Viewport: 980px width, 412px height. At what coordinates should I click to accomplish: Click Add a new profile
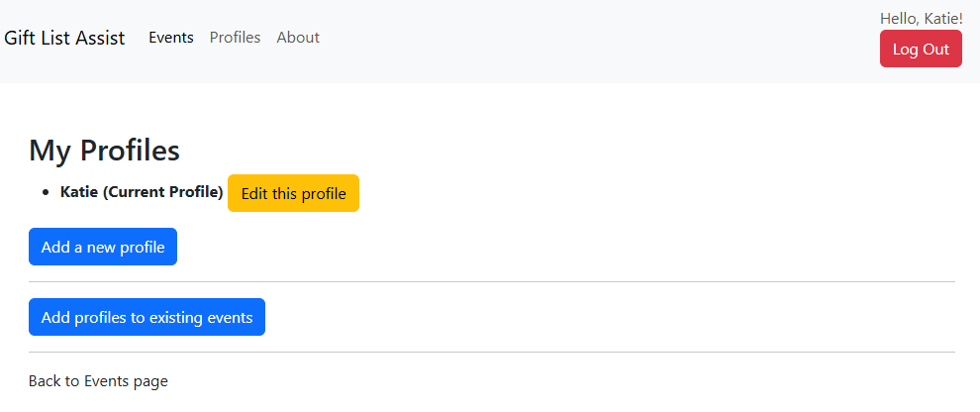coord(103,248)
